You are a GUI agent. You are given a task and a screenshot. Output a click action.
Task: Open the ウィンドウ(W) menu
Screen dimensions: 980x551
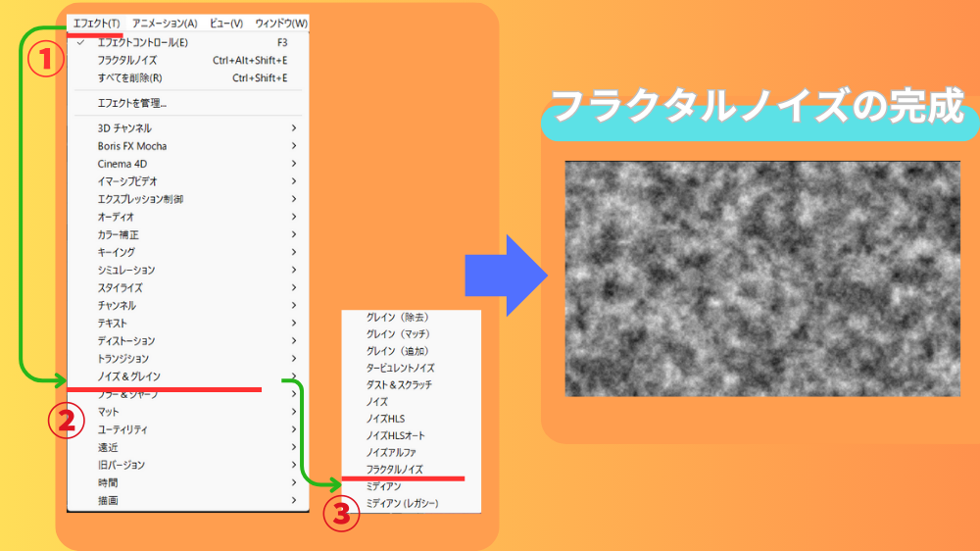click(x=280, y=24)
